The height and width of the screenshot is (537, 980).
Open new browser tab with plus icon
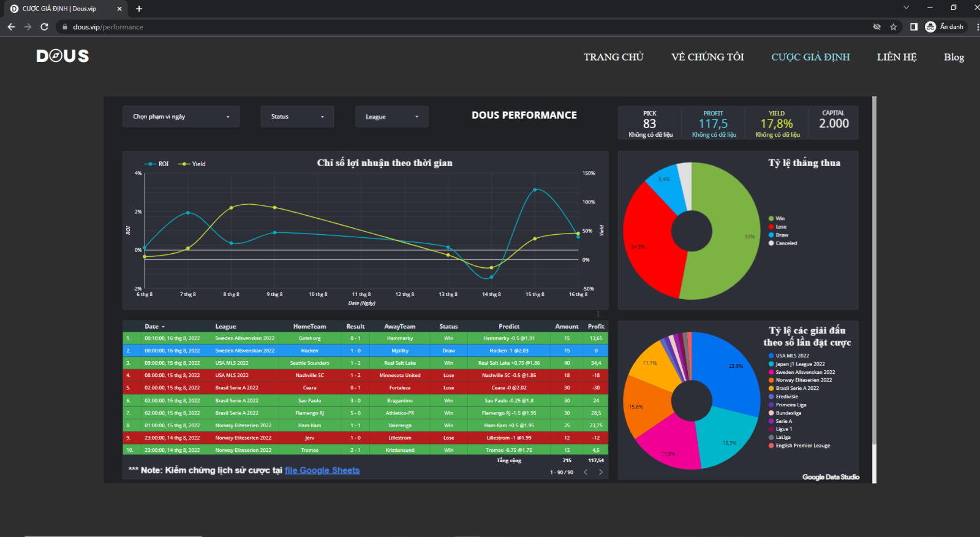click(x=139, y=9)
